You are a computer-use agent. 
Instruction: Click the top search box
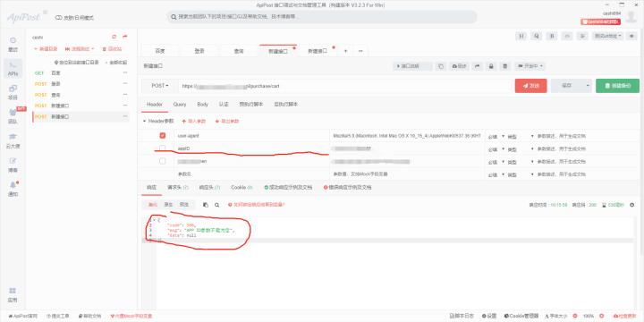pos(322,17)
